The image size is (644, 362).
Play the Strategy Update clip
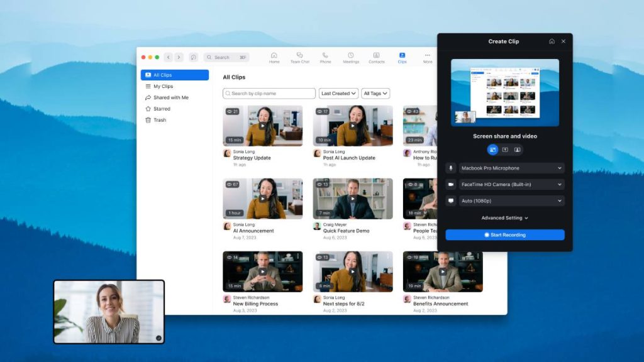pyautogui.click(x=262, y=126)
